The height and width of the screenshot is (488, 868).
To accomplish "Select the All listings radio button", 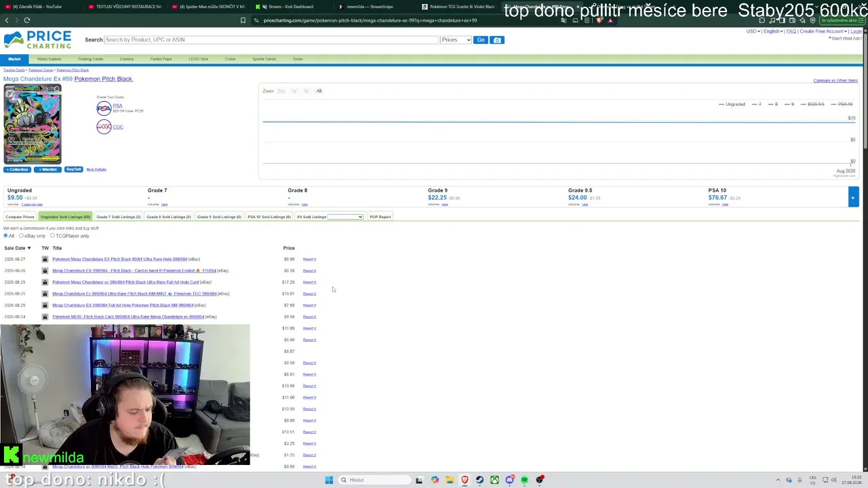I will click(x=5, y=236).
